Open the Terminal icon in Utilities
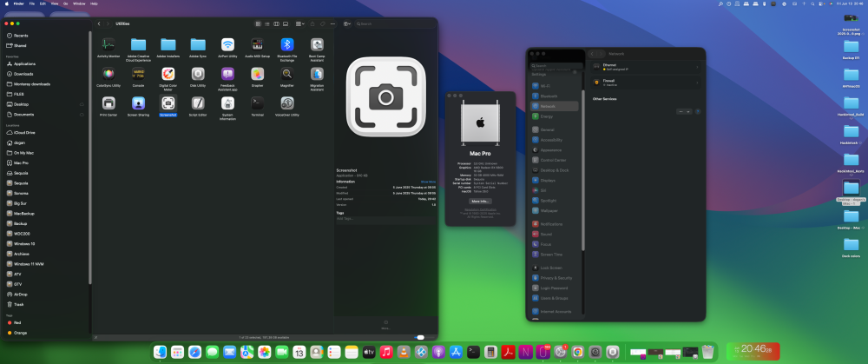 pos(258,103)
